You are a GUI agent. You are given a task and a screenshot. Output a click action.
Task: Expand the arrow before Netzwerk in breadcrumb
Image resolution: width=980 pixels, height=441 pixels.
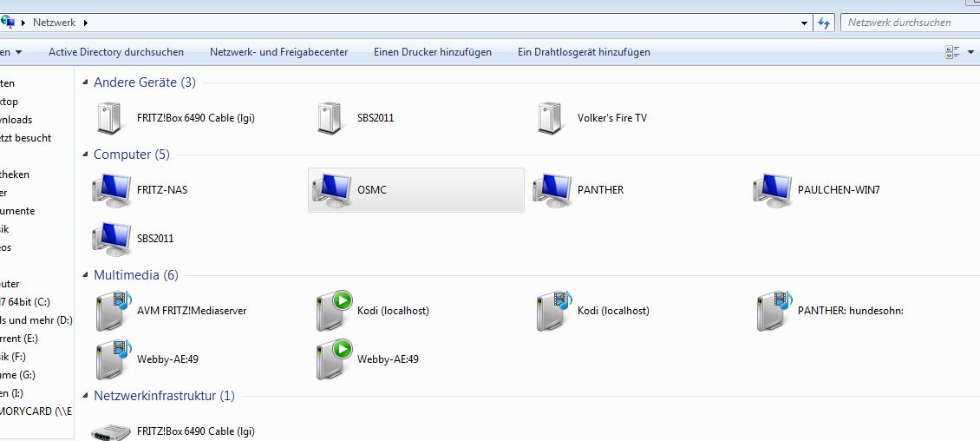pyautogui.click(x=23, y=23)
